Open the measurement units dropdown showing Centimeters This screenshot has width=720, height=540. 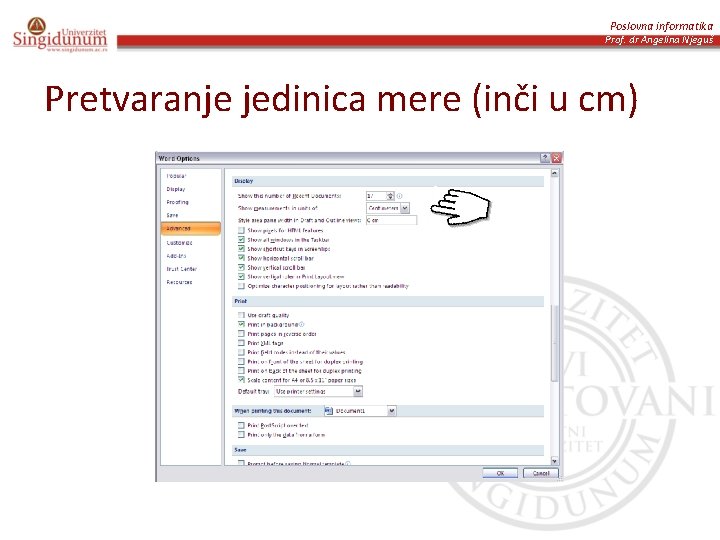(x=388, y=208)
